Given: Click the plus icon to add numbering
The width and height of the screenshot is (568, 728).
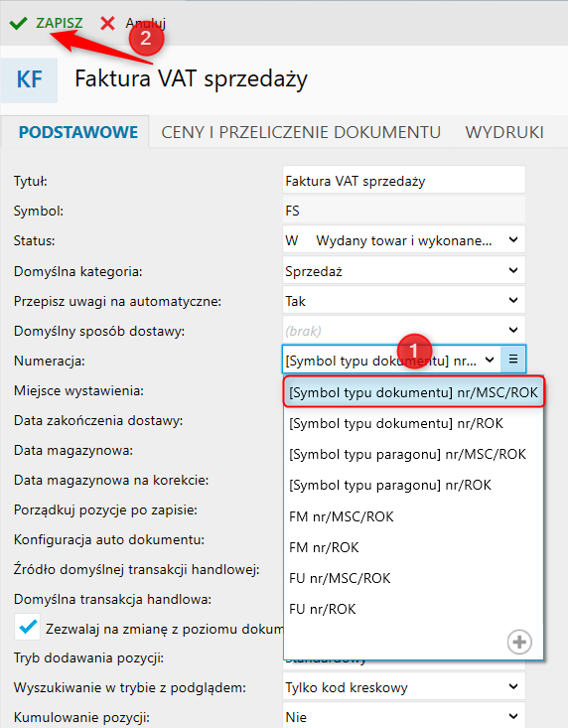Looking at the screenshot, I should (x=519, y=643).
